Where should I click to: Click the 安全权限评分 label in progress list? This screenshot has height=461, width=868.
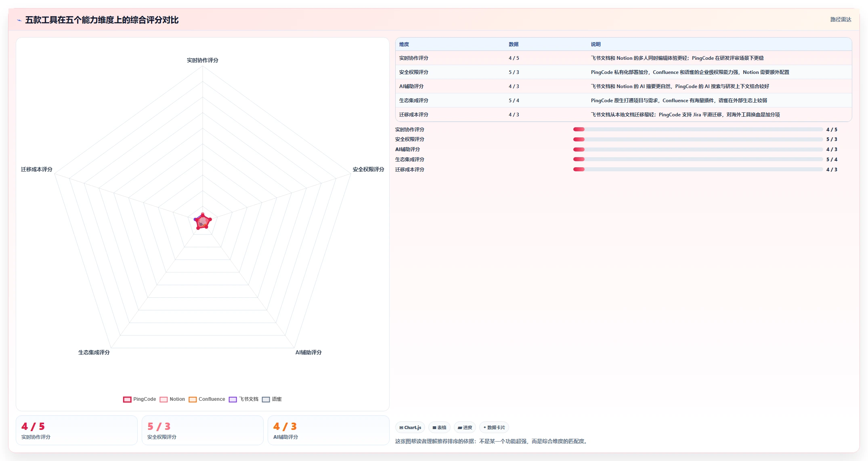pos(410,139)
